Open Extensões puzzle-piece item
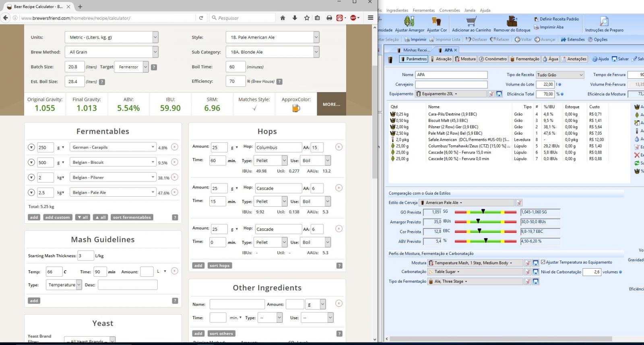 pyautogui.click(x=572, y=39)
